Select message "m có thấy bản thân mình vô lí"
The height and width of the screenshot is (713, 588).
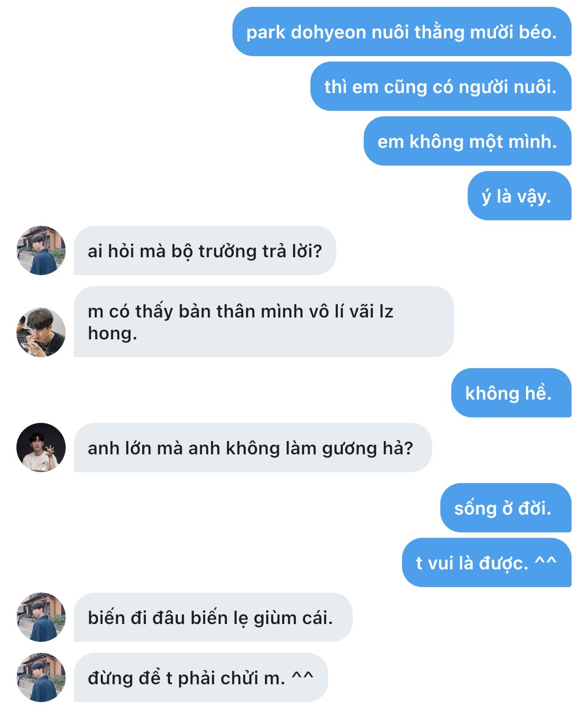[x=263, y=322]
